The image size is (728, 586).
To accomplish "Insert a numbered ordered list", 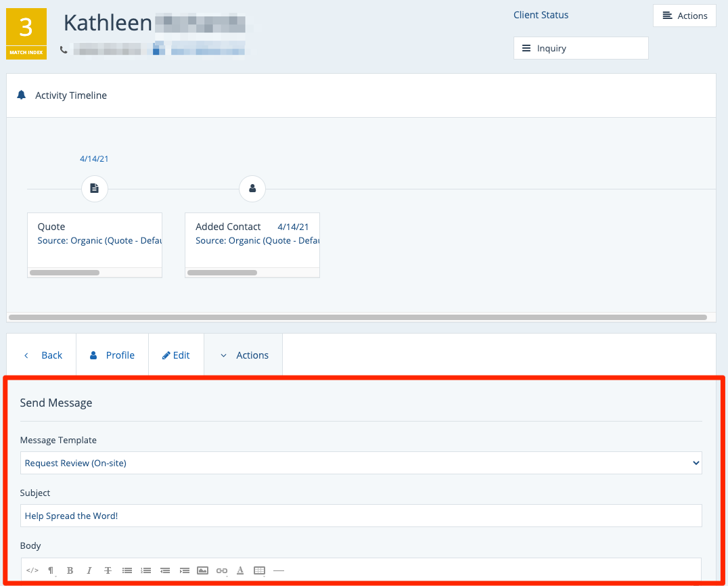I will 146,570.
